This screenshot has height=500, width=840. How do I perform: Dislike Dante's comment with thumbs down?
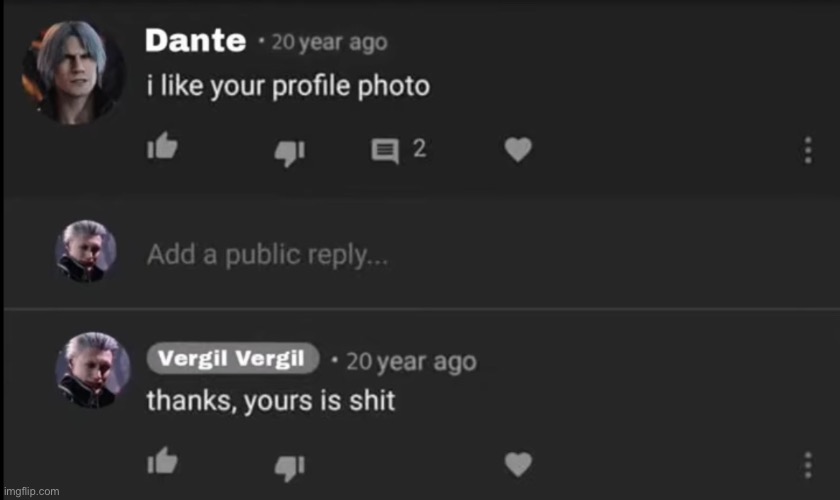point(290,153)
